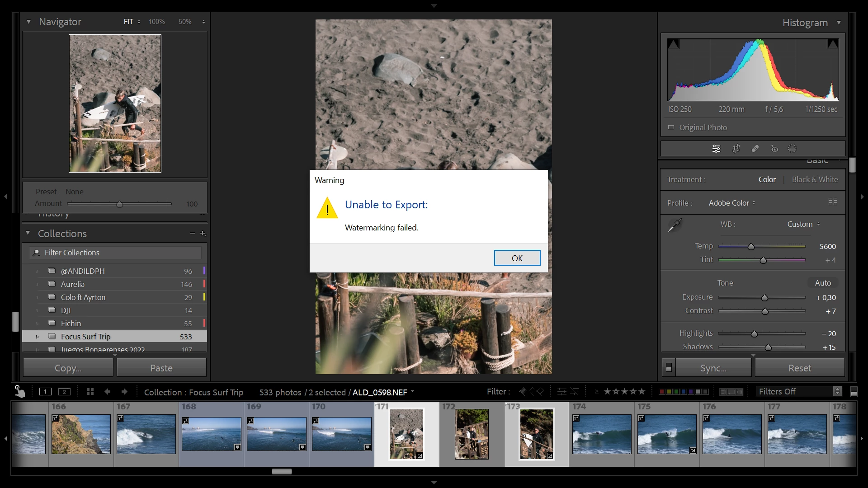
Task: Click the Edit sliders icon
Action: (716, 149)
